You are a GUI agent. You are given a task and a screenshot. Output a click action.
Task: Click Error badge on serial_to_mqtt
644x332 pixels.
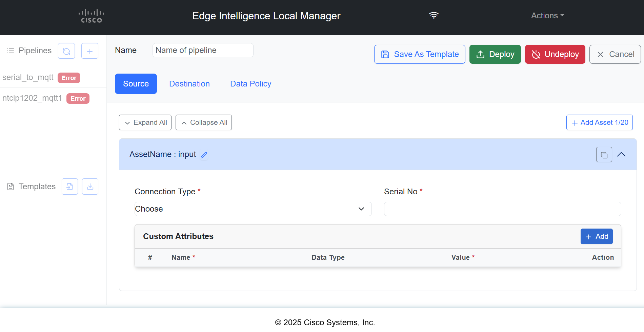69,78
